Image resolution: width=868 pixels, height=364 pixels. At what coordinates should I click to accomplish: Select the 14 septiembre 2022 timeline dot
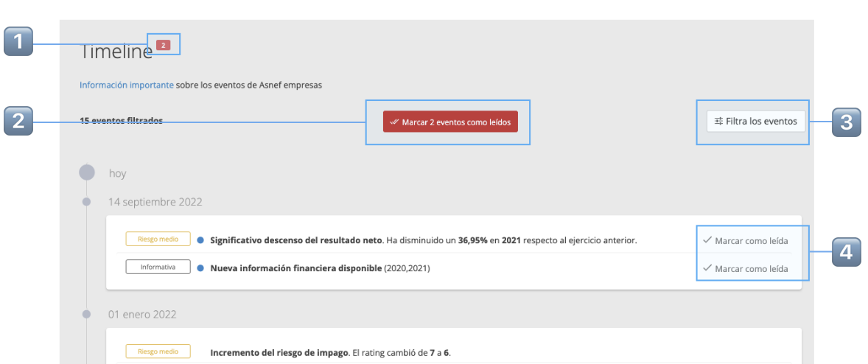86,201
